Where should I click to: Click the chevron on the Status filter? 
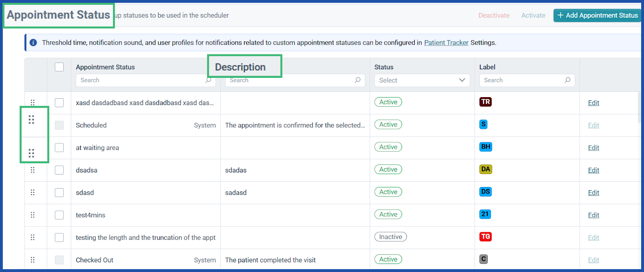click(461, 80)
